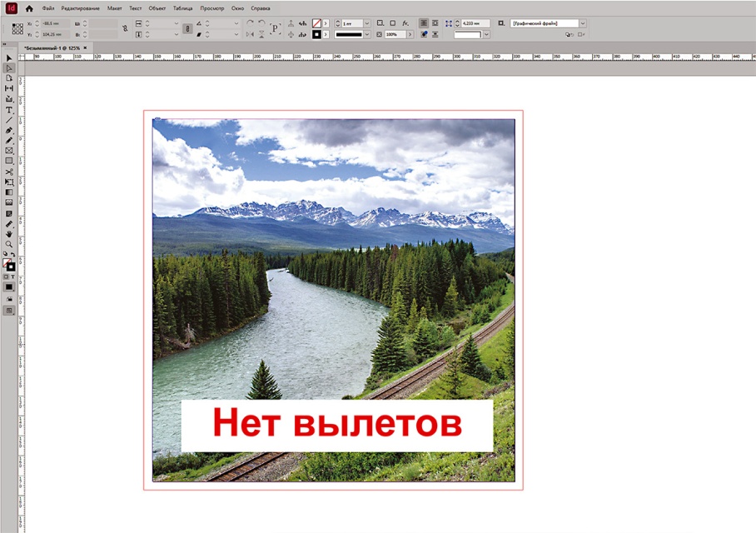Set the reference point locator grid
This screenshot has width=756, height=533.
[17, 29]
